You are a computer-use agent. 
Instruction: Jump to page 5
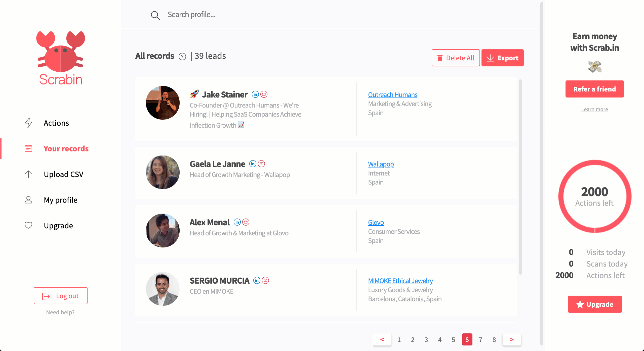453,340
